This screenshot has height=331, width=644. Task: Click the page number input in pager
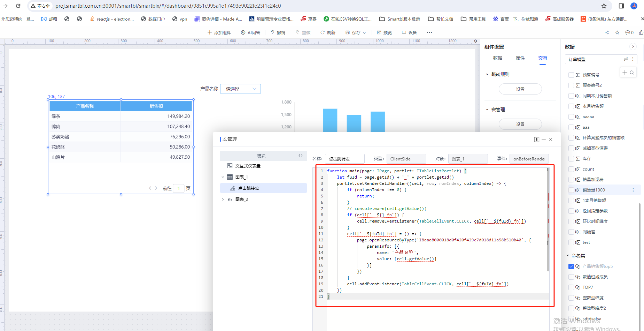click(x=179, y=188)
